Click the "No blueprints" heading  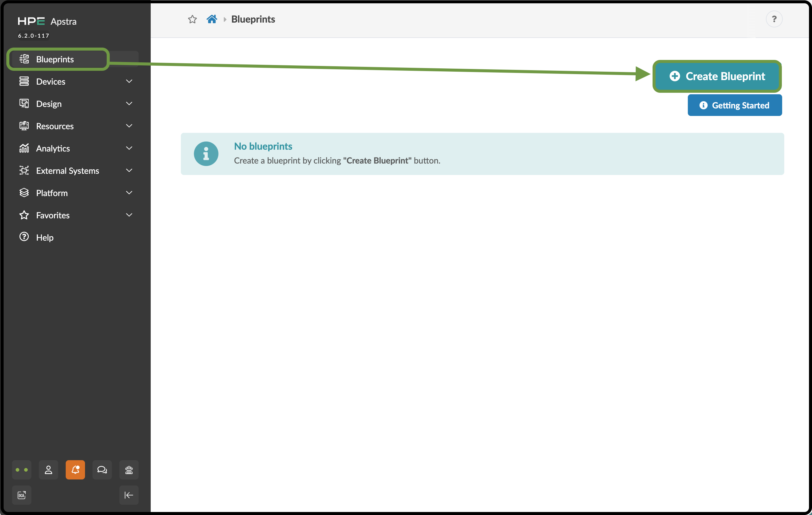click(x=263, y=146)
